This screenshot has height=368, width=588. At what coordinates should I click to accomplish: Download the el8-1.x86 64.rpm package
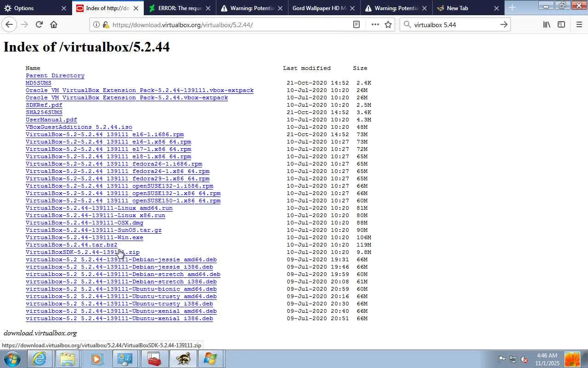coord(108,156)
